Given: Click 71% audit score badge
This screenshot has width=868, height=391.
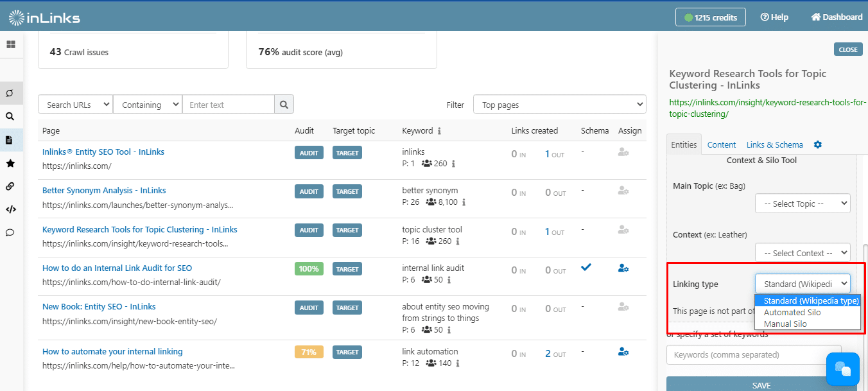Looking at the screenshot, I should click(309, 352).
